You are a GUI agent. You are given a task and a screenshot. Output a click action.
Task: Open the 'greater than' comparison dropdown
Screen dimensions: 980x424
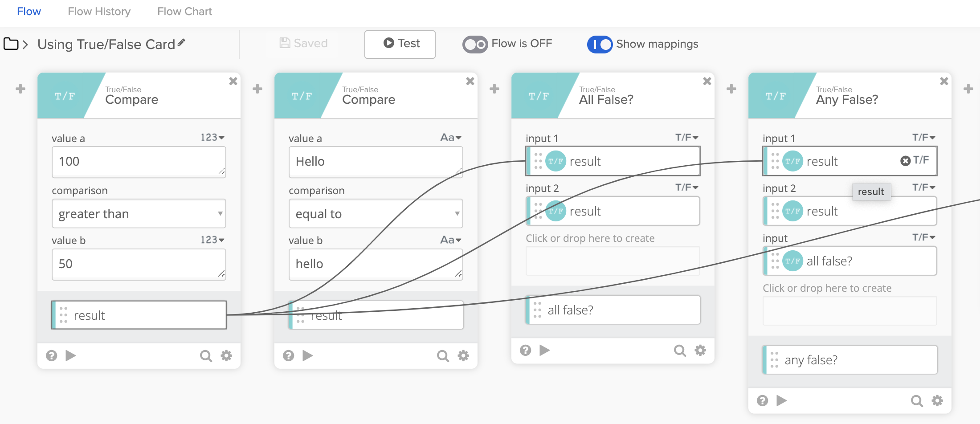(139, 214)
